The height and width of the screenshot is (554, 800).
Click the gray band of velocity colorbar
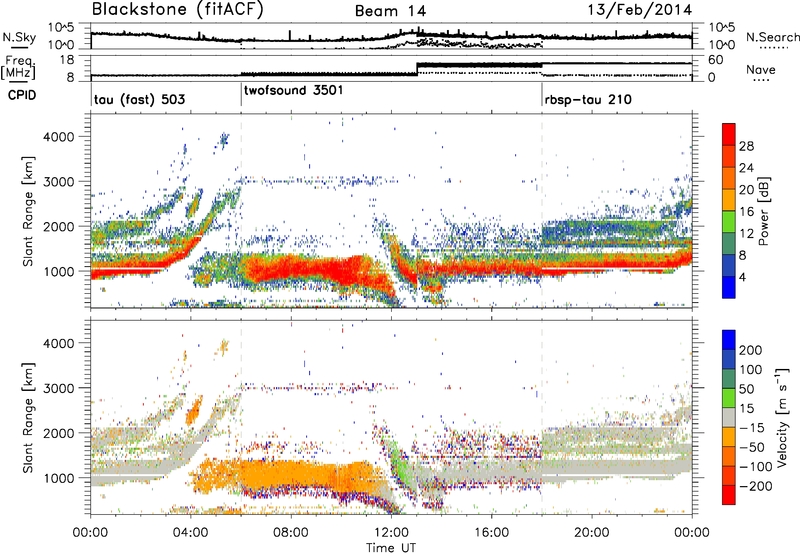click(x=729, y=417)
